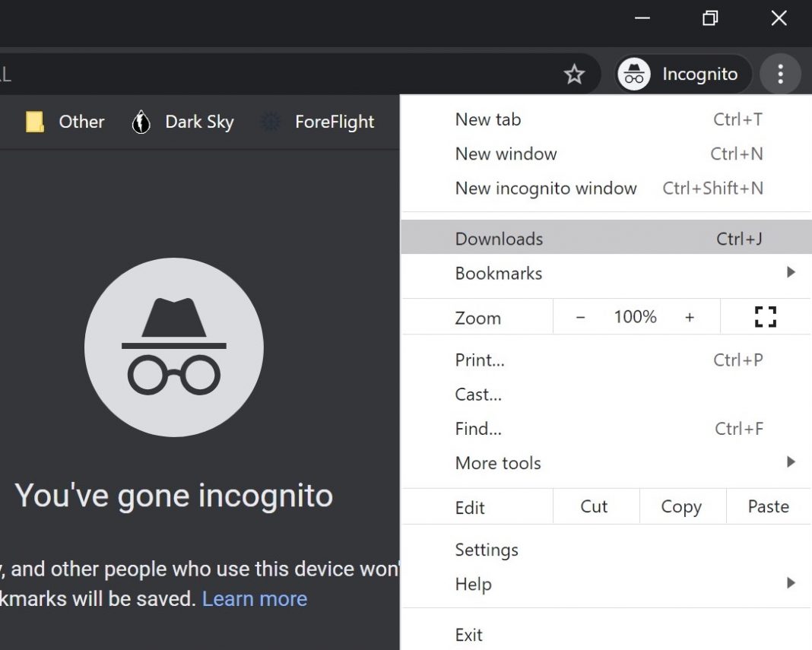Decrease zoom with the minus button
This screenshot has width=812, height=650.
click(580, 317)
